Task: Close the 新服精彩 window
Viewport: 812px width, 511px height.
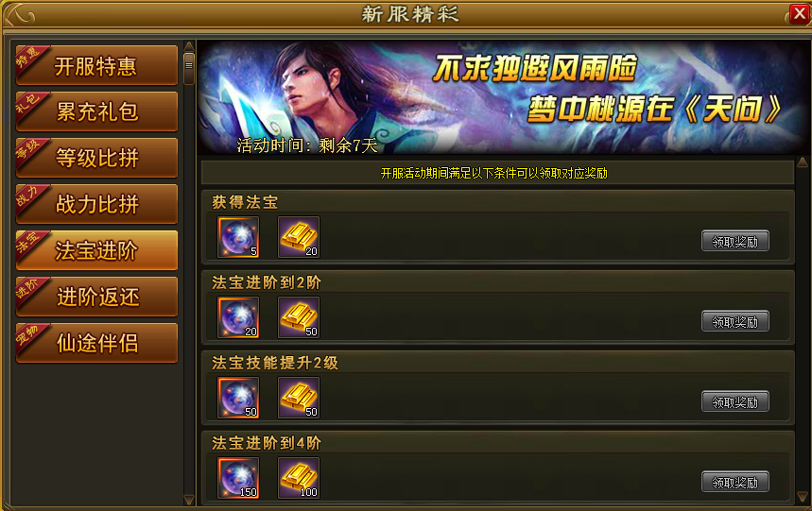Action: pyautogui.click(x=800, y=14)
